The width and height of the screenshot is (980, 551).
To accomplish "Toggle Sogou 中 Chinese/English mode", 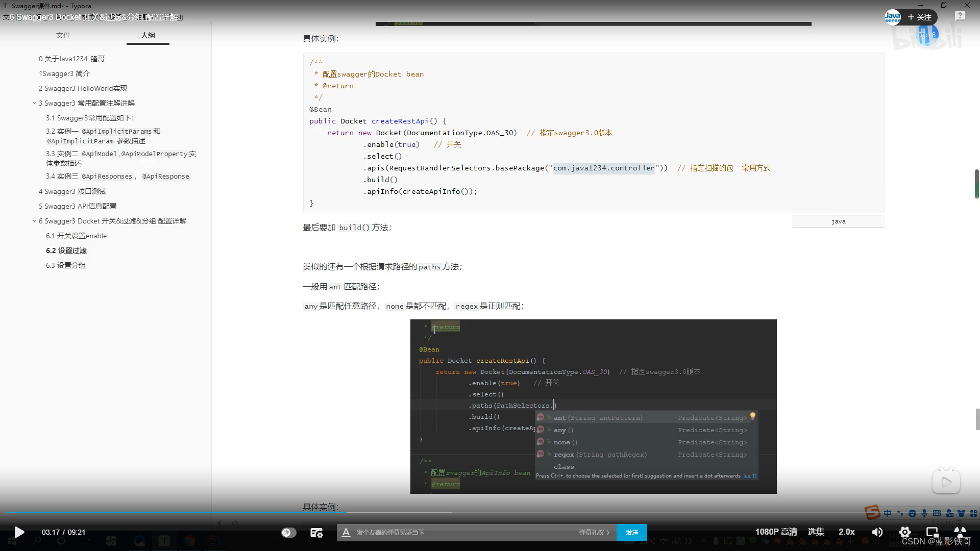I will coord(888,513).
